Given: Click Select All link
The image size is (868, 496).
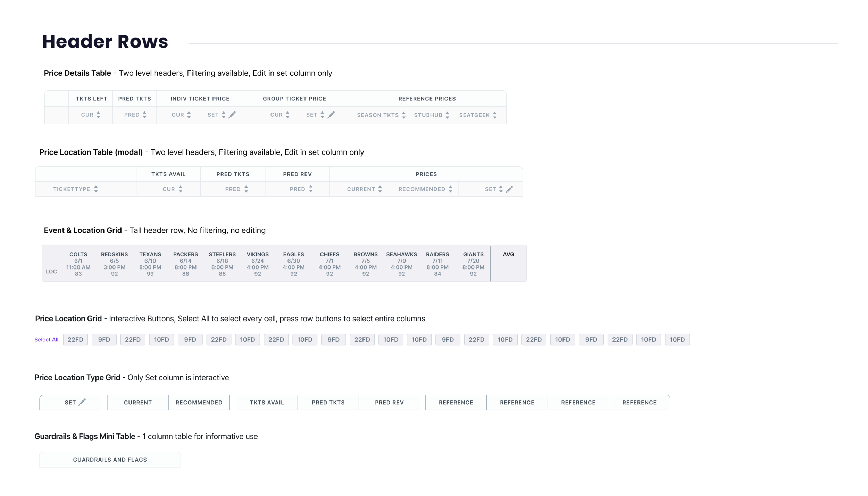Looking at the screenshot, I should tap(46, 340).
